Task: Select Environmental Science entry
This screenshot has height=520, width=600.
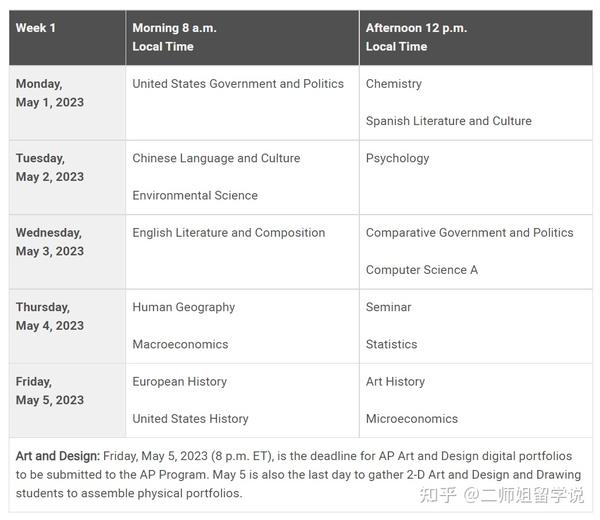Action: click(195, 196)
